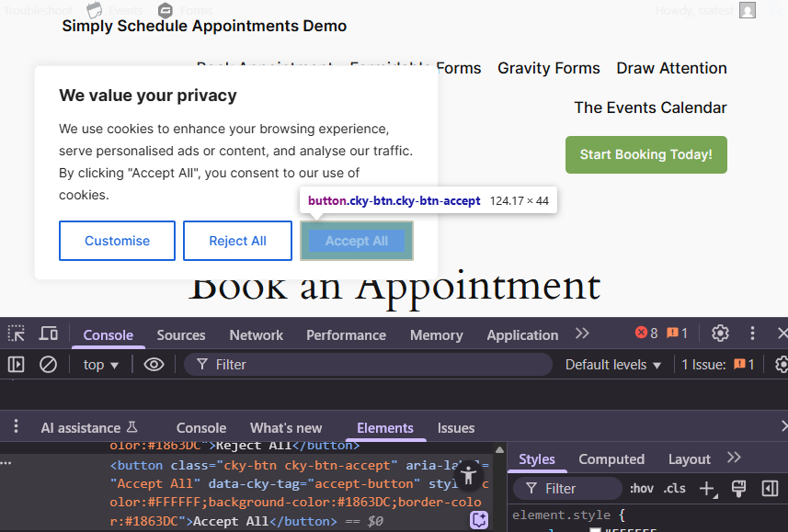Image resolution: width=788 pixels, height=532 pixels.
Task: Open DevTools settings gear
Action: click(x=721, y=334)
